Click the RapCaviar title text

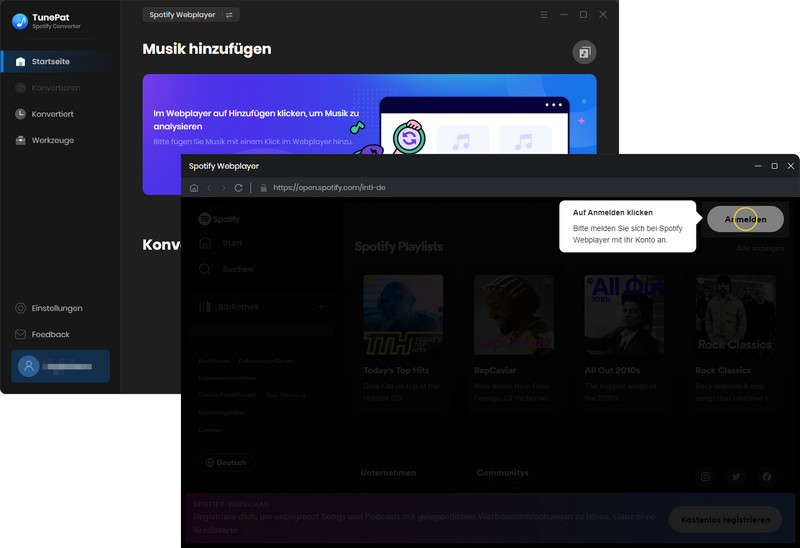click(495, 370)
